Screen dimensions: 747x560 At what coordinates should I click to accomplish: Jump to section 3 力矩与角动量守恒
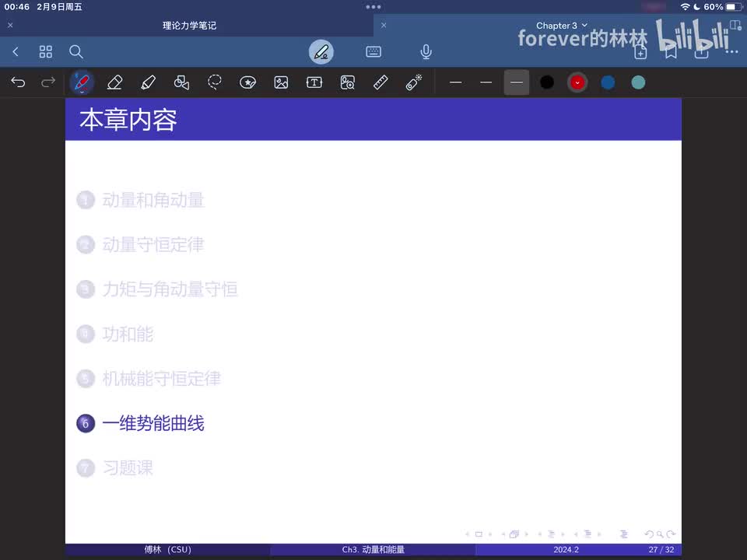pyautogui.click(x=170, y=289)
